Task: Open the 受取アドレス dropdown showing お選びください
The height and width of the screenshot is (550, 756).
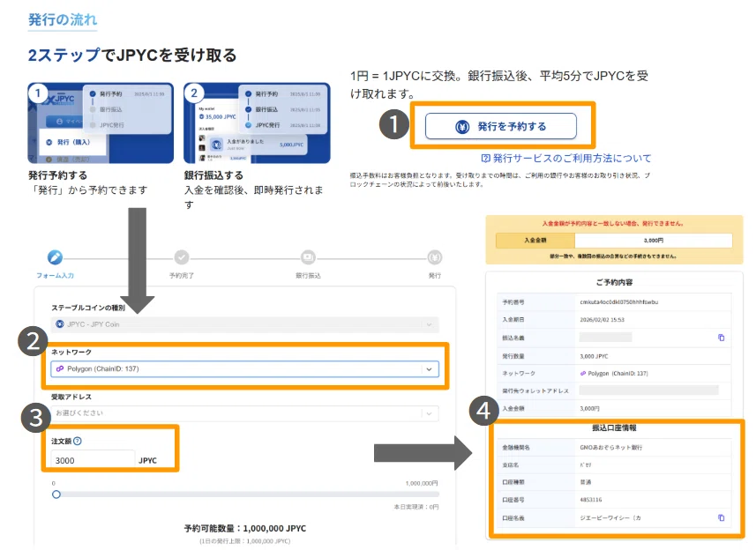Action: [245, 413]
